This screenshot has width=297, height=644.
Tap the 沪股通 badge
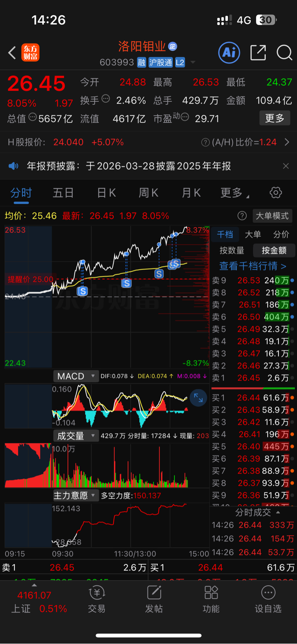160,62
